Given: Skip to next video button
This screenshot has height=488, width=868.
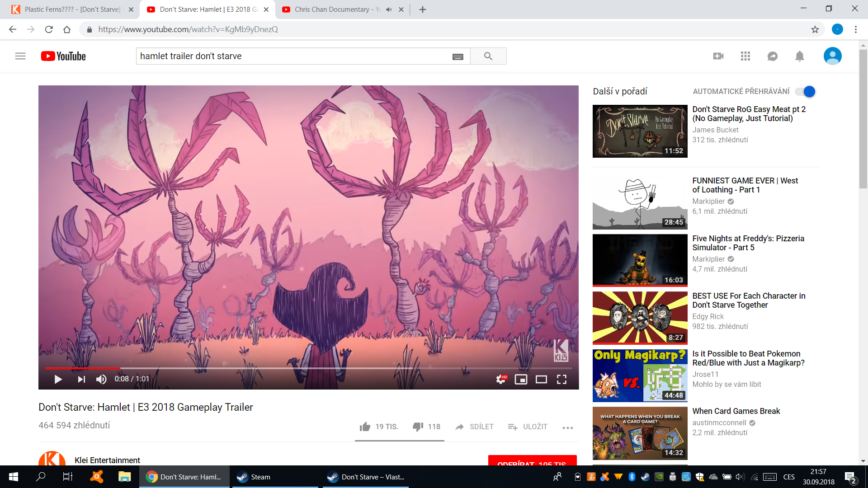Looking at the screenshot, I should point(81,380).
